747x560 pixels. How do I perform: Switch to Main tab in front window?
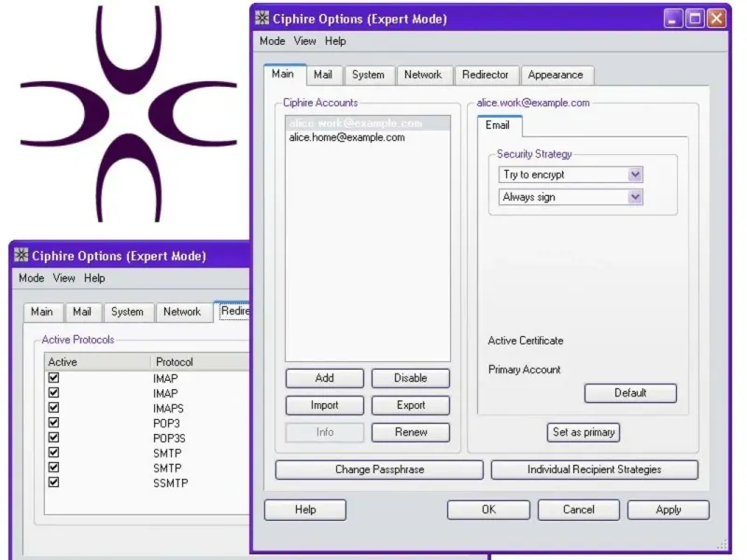pyautogui.click(x=285, y=75)
